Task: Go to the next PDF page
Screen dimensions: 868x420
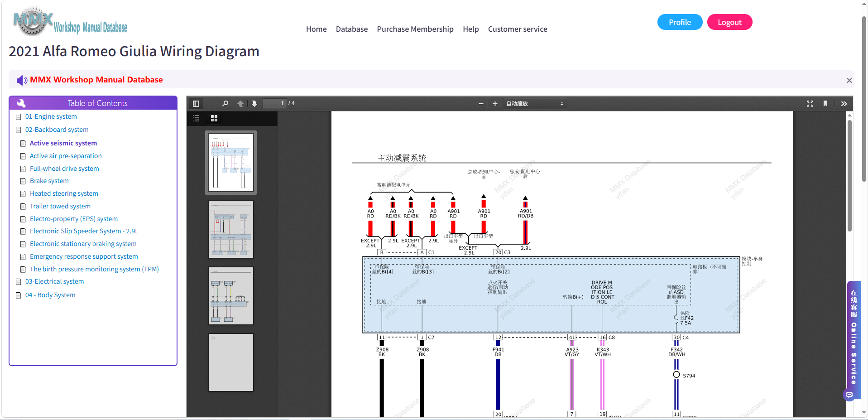Action: click(254, 104)
